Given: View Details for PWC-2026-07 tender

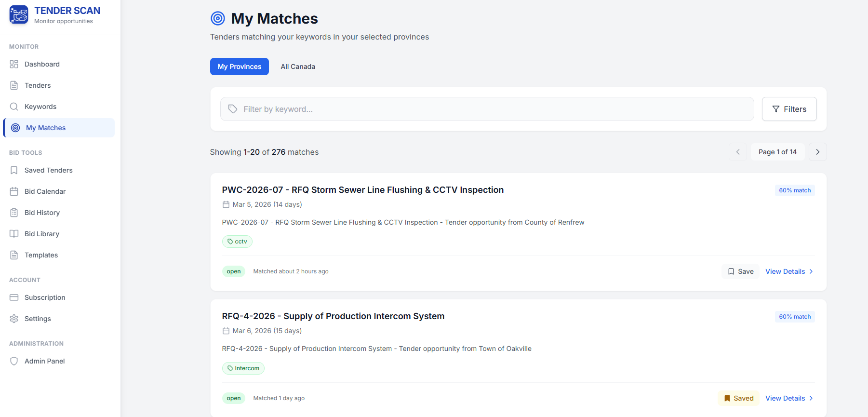Looking at the screenshot, I should click(789, 271).
